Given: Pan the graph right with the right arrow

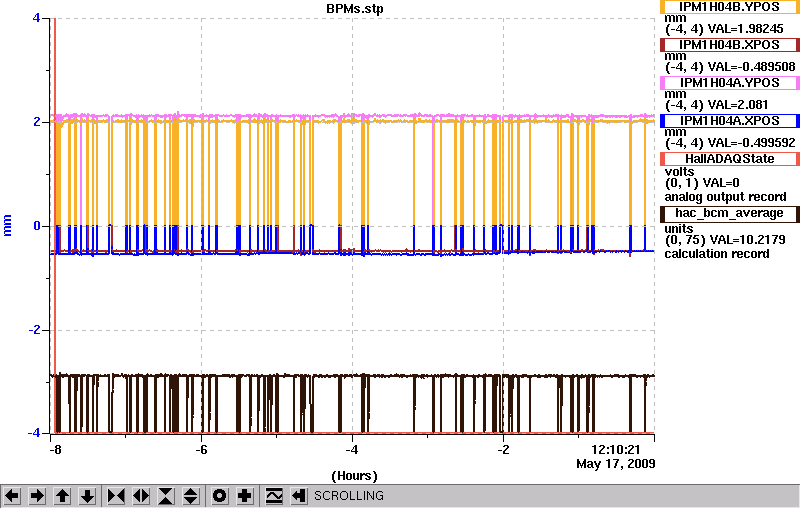Looking at the screenshot, I should click(37, 496).
